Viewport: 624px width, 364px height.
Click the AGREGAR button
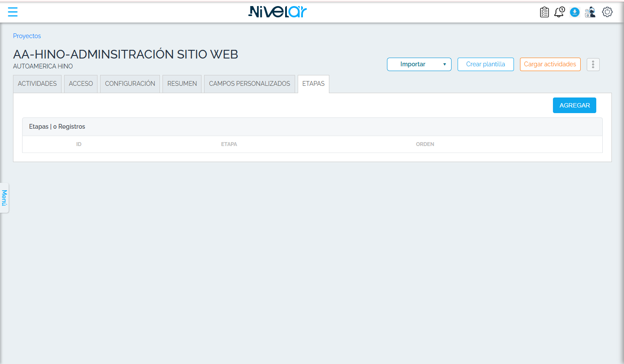[x=575, y=105]
